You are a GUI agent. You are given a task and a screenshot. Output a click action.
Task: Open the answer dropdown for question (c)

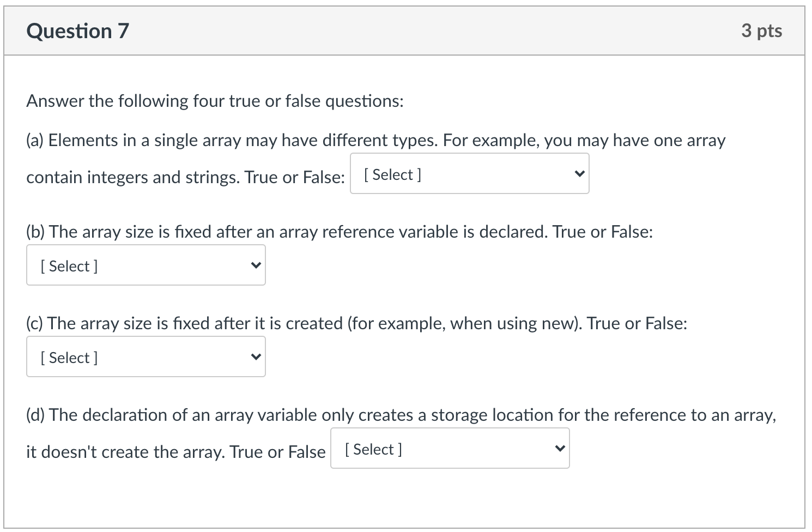(x=145, y=356)
